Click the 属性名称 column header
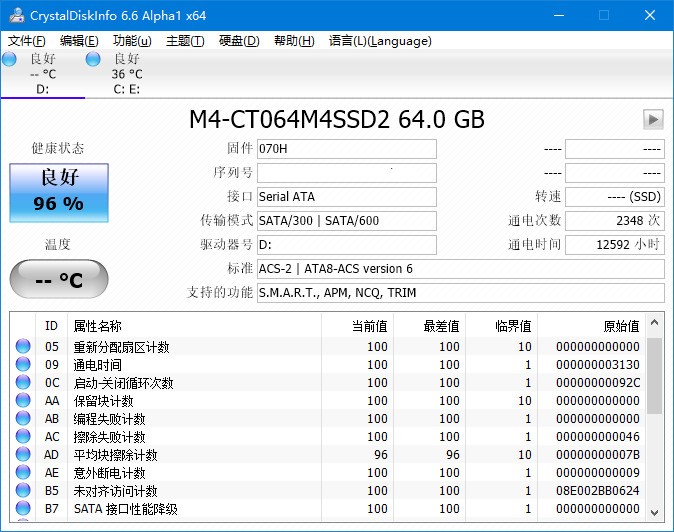Screen dimensions: 674x532 [194, 326]
